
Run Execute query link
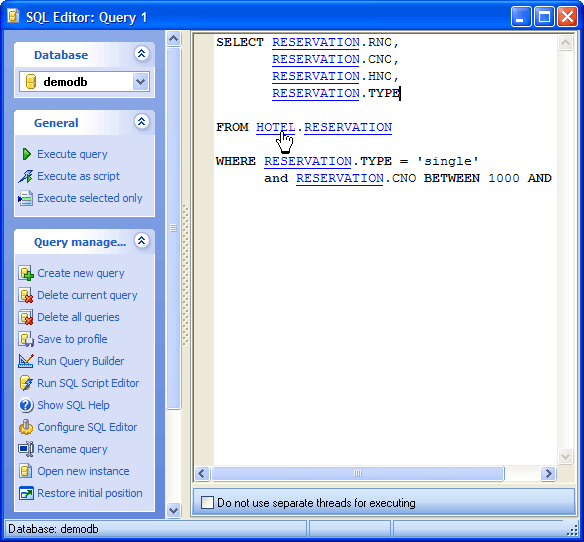pyautogui.click(x=72, y=154)
